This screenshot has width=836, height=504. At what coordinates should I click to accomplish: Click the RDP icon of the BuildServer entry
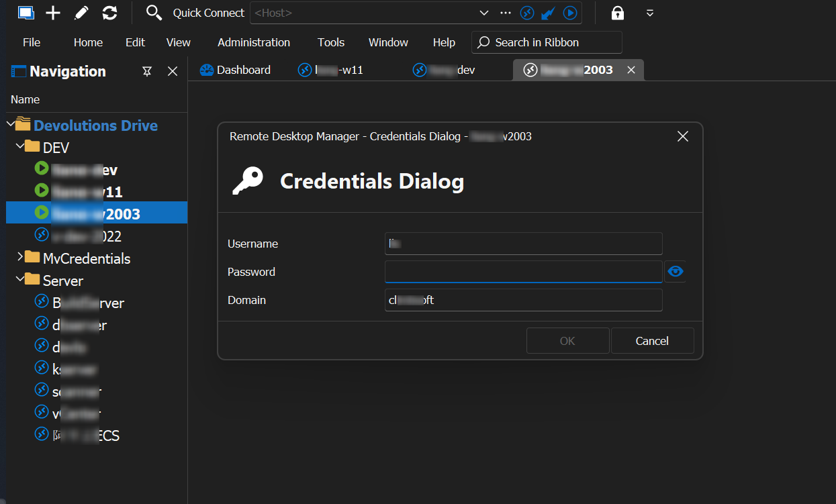click(x=42, y=302)
